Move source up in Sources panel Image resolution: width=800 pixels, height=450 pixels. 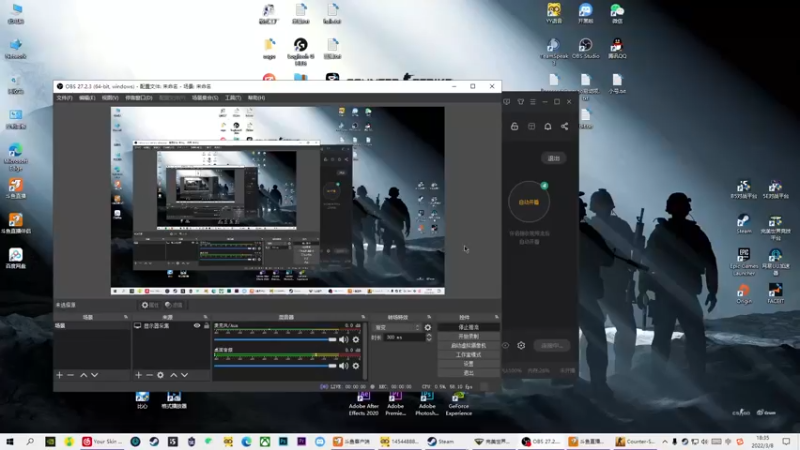point(173,375)
